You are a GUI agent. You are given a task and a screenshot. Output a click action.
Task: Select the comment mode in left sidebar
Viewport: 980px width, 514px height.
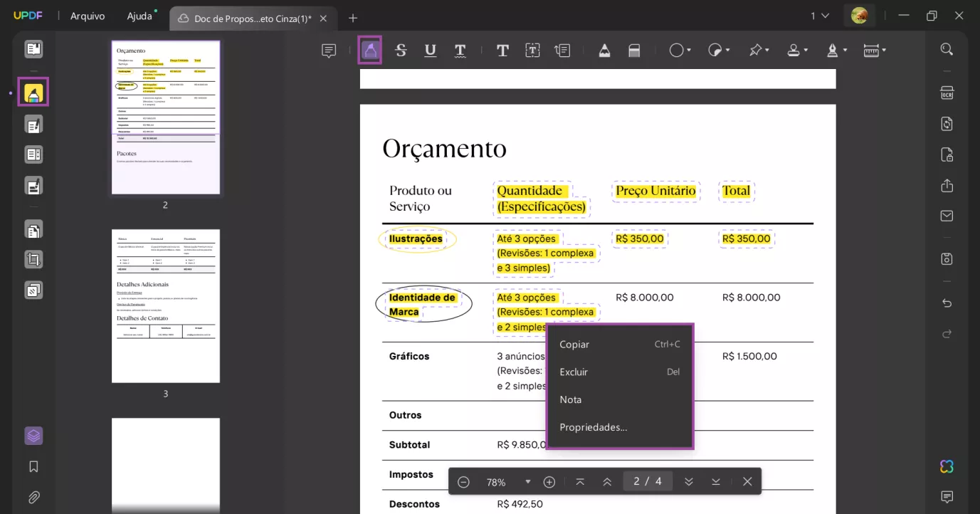[33, 93]
